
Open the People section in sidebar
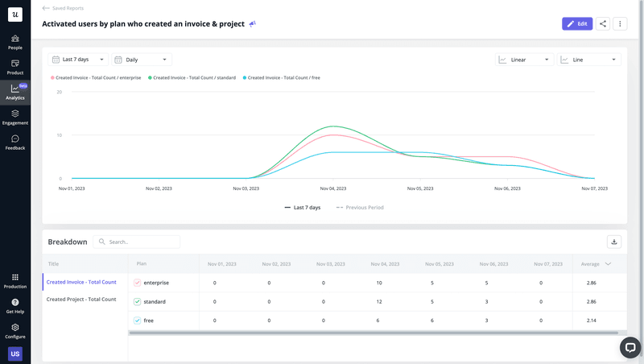(15, 42)
